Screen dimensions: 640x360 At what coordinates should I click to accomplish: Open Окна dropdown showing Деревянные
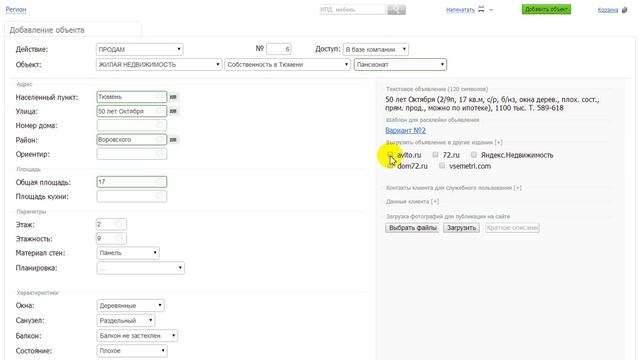[130, 306]
